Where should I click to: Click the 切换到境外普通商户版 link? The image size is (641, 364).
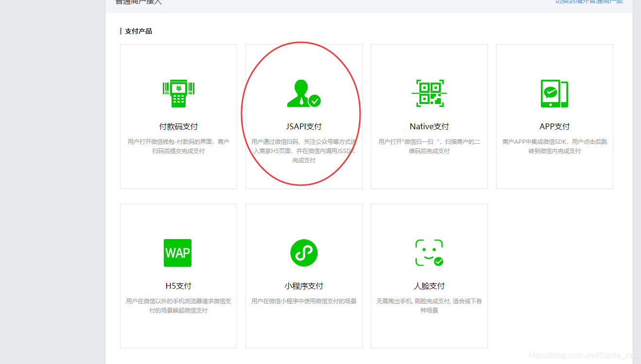pyautogui.click(x=589, y=1)
